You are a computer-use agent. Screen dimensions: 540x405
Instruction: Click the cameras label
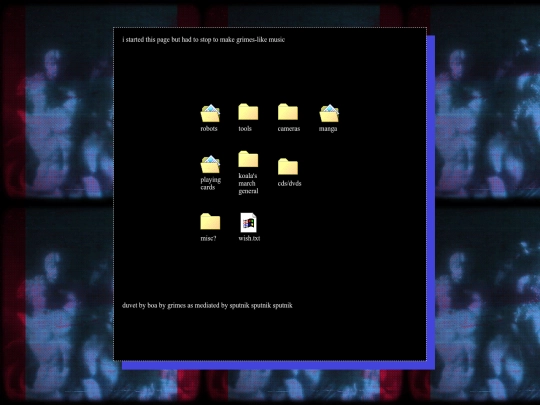[x=289, y=128]
